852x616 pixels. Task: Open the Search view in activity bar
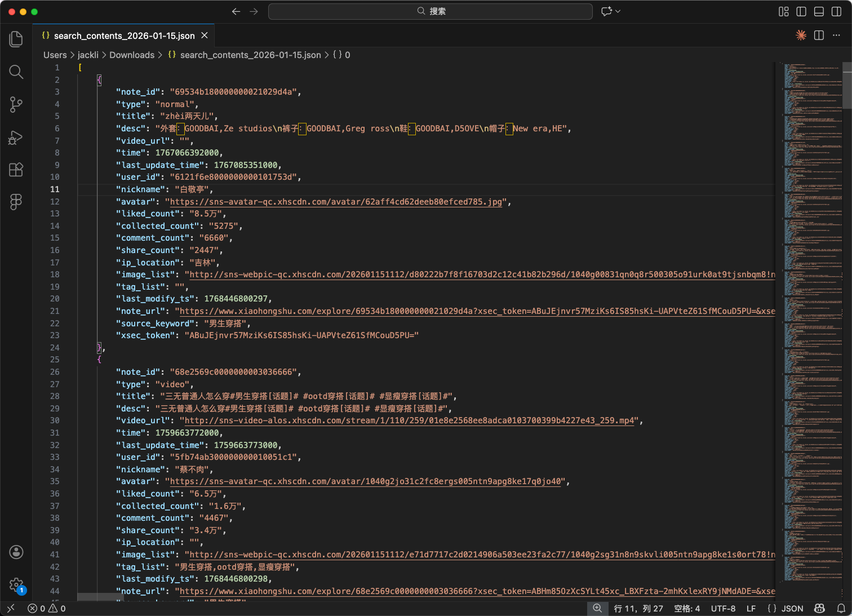point(16,72)
